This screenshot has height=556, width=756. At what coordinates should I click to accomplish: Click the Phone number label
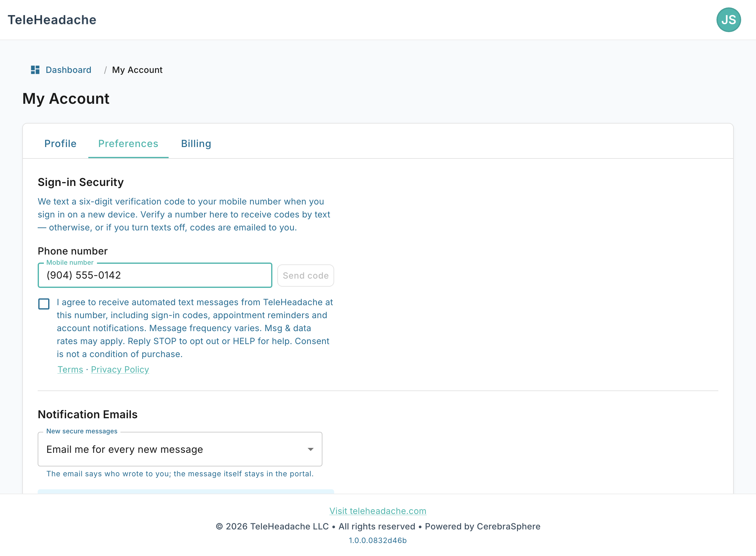tap(73, 251)
